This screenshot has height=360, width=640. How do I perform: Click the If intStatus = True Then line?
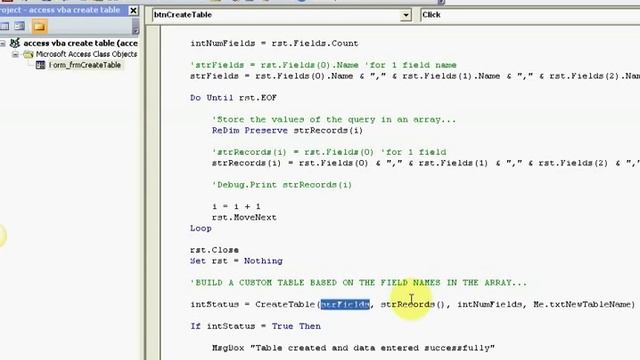pyautogui.click(x=256, y=327)
